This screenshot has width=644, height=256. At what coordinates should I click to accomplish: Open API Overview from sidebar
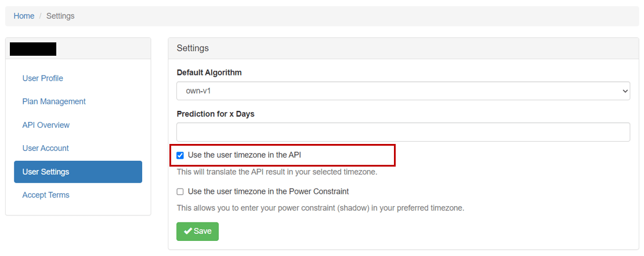click(x=46, y=125)
